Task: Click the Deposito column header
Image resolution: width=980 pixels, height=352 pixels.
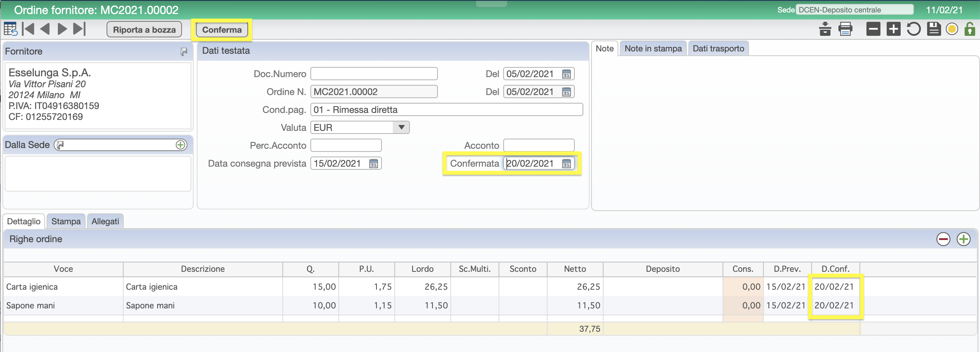Action: tap(663, 269)
